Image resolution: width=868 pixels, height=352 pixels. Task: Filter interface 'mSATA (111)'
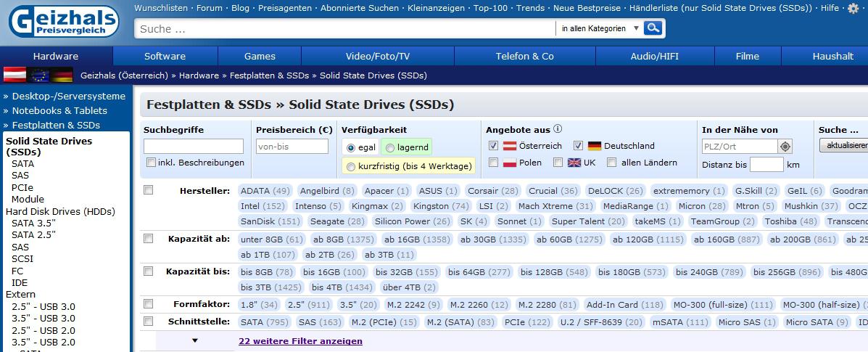[679, 322]
